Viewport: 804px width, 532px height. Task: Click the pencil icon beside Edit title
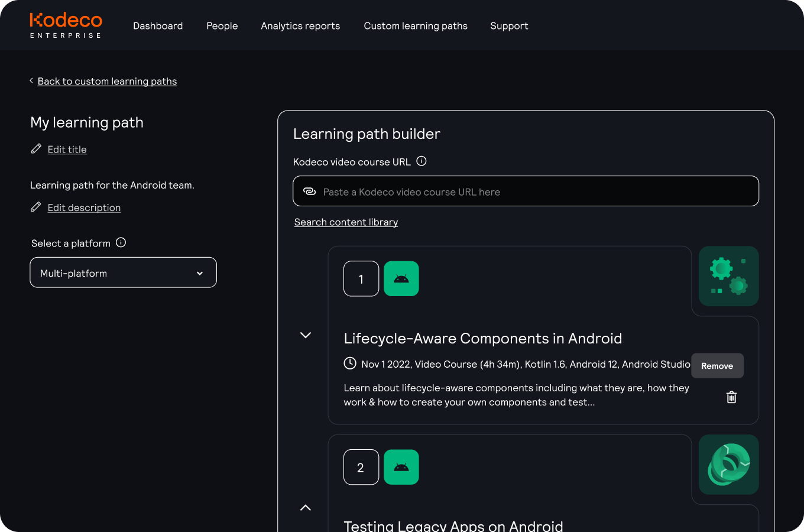click(36, 149)
